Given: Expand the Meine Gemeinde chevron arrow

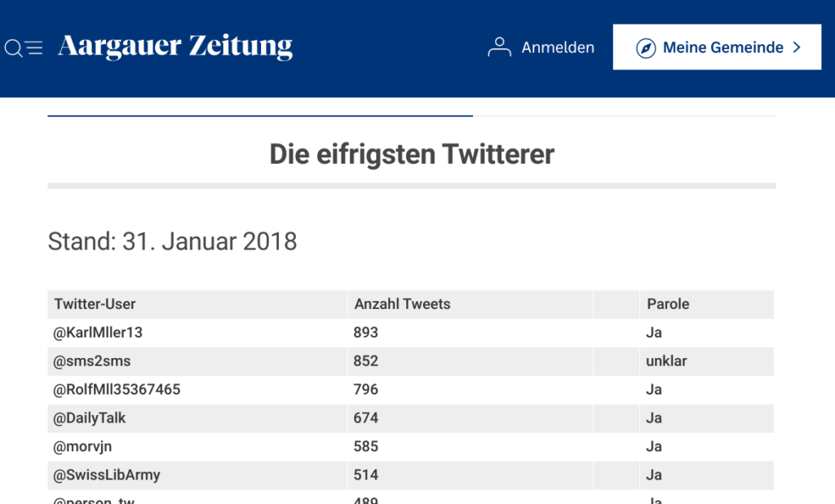Looking at the screenshot, I should [x=797, y=48].
